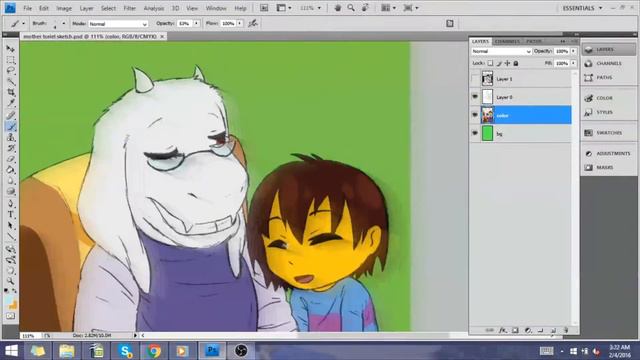The width and height of the screenshot is (640, 360).
Task: Select the Blur tool
Action: pos(11,181)
